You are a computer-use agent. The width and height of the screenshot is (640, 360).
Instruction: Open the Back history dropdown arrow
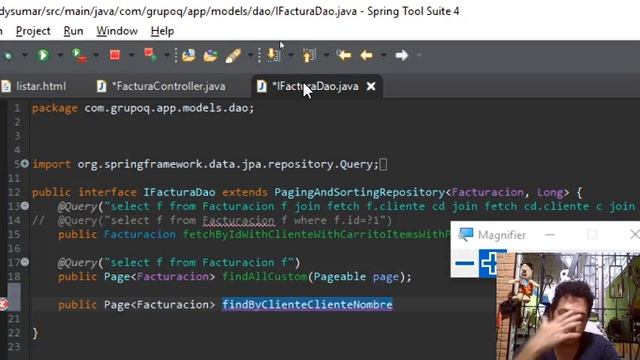point(383,55)
